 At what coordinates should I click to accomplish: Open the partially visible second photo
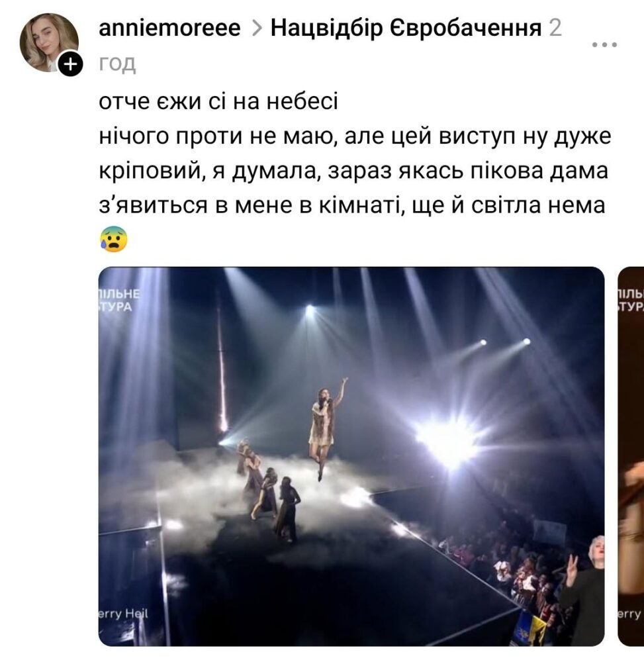click(631, 456)
